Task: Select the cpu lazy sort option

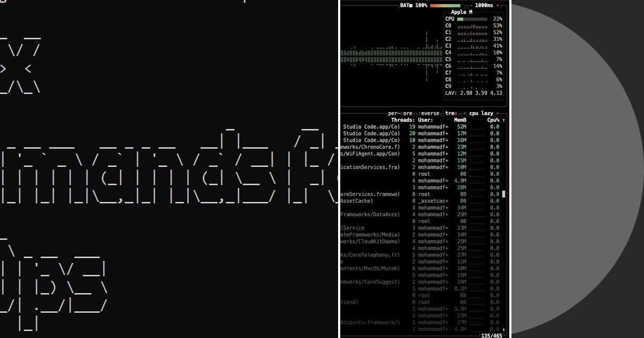Action: point(481,113)
